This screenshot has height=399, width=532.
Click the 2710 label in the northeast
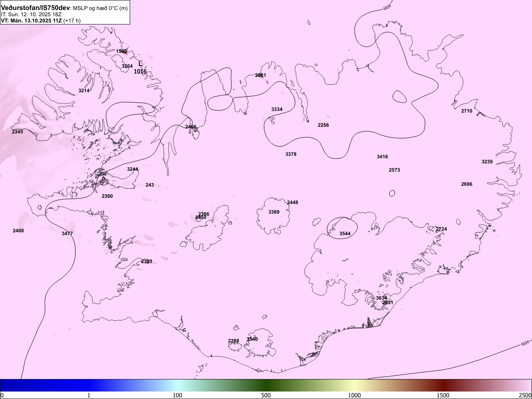coord(467,111)
